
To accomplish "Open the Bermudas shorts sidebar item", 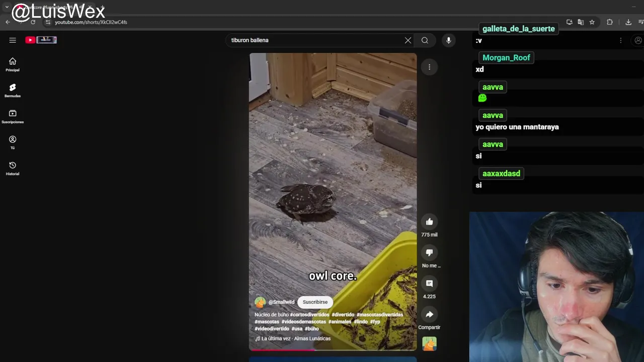I will [x=13, y=90].
